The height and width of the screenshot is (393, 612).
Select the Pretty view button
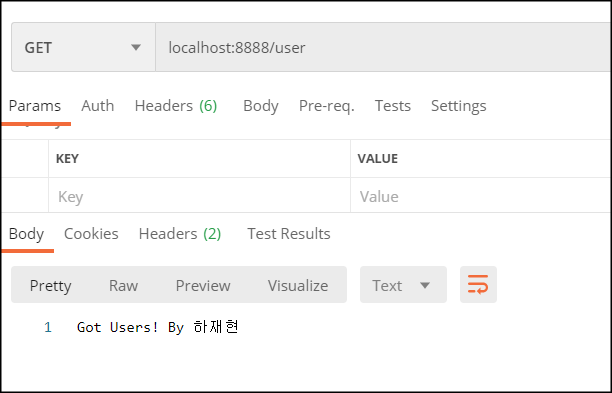point(50,285)
